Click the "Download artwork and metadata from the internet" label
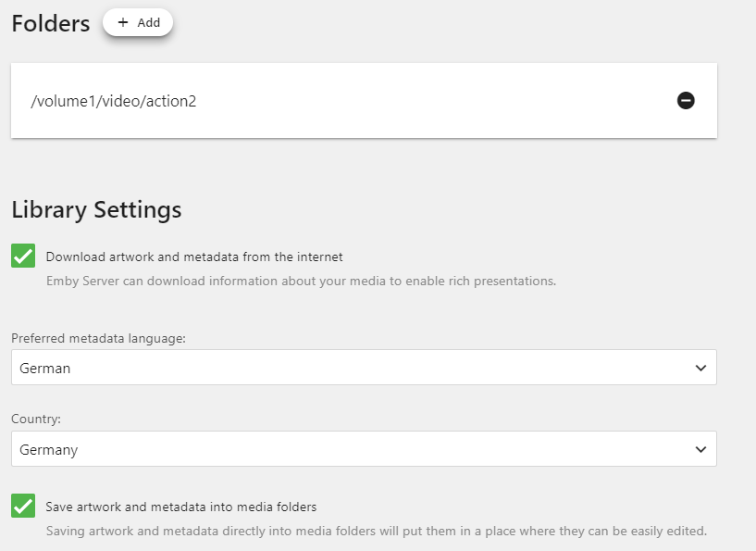756x551 pixels. (x=194, y=257)
